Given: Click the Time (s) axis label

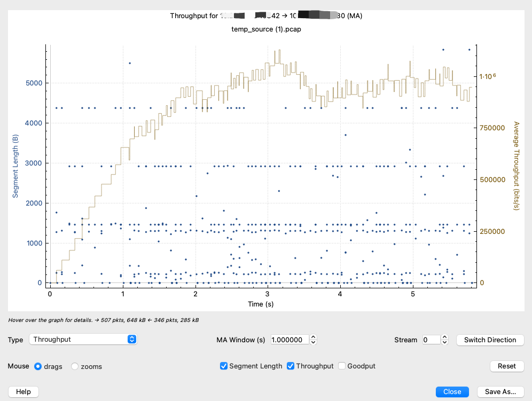Looking at the screenshot, I should pos(261,303).
